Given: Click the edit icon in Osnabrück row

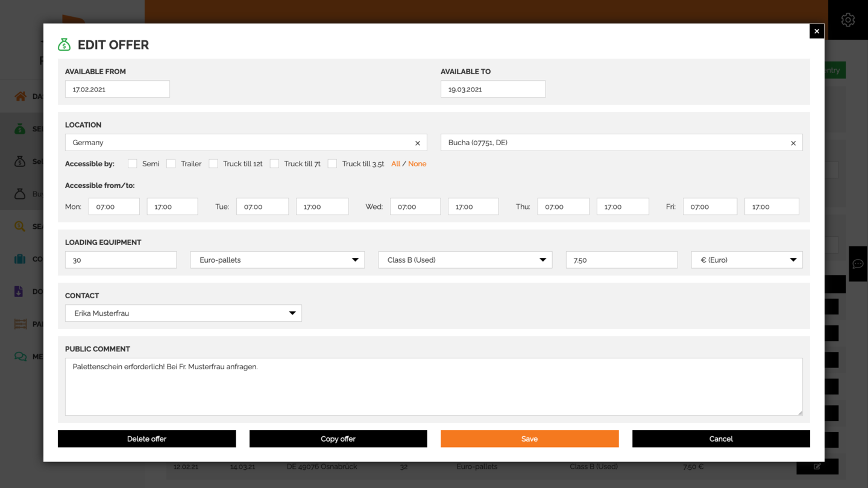Looking at the screenshot, I should coord(817,466).
